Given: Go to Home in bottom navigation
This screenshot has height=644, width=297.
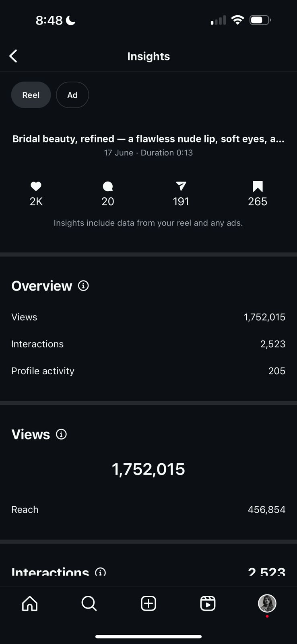Looking at the screenshot, I should click(30, 603).
